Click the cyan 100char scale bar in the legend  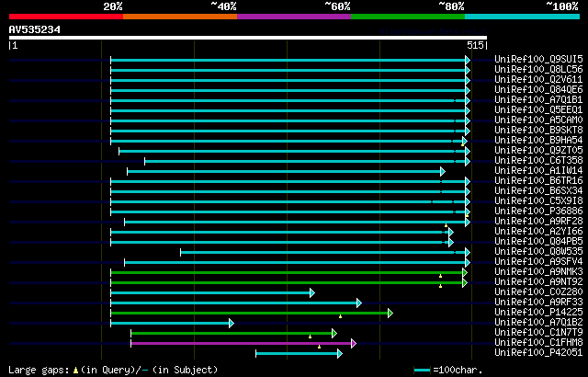click(422, 371)
